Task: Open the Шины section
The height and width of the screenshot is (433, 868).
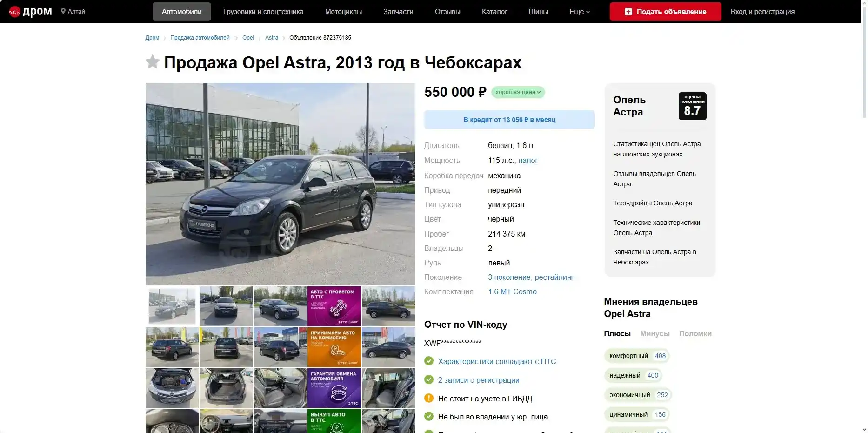Action: [538, 12]
